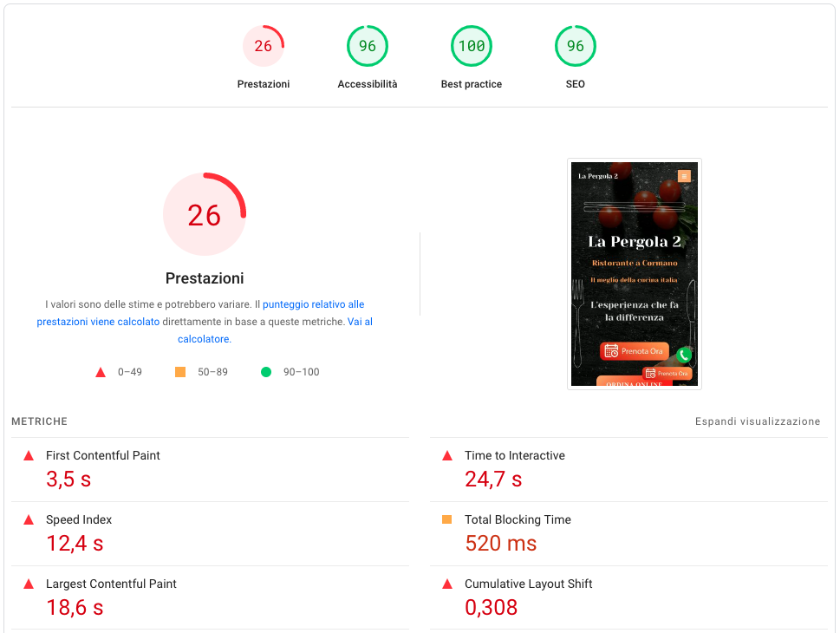
Task: Open the 'punteggio relativo alle' link
Action: click(x=314, y=304)
